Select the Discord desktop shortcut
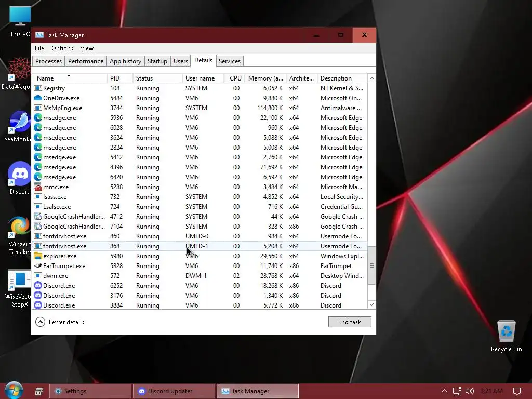The height and width of the screenshot is (399, 532). pyautogui.click(x=20, y=178)
